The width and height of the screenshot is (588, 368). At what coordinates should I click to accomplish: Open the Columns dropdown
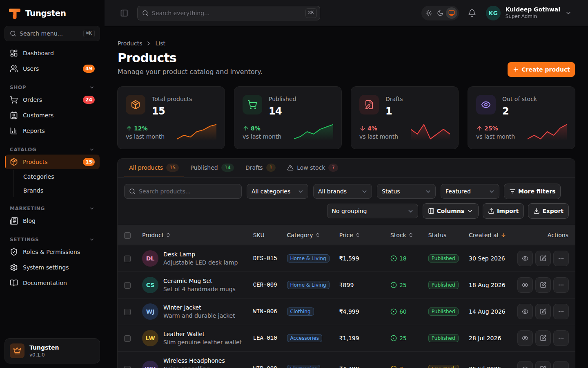[x=450, y=211]
